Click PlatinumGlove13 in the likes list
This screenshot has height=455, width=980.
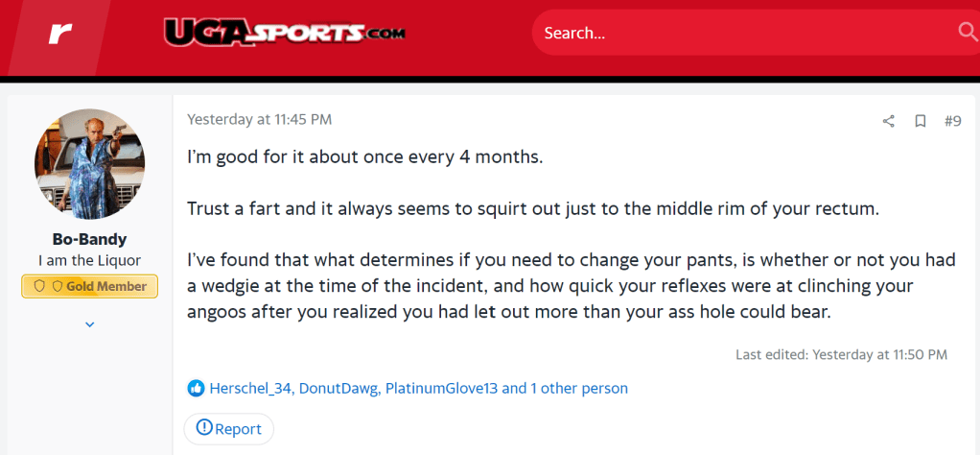[x=440, y=388]
